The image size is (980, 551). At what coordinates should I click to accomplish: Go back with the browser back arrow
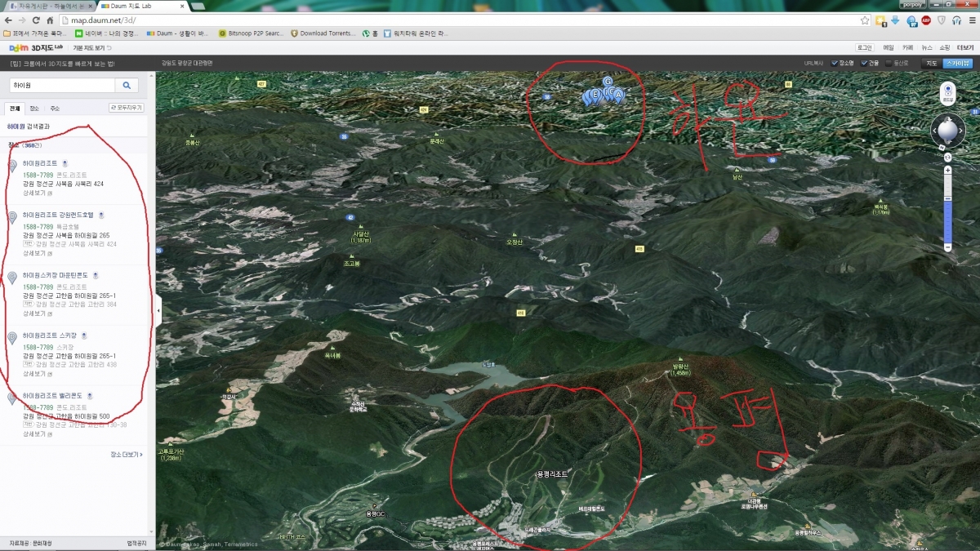tap(9, 20)
